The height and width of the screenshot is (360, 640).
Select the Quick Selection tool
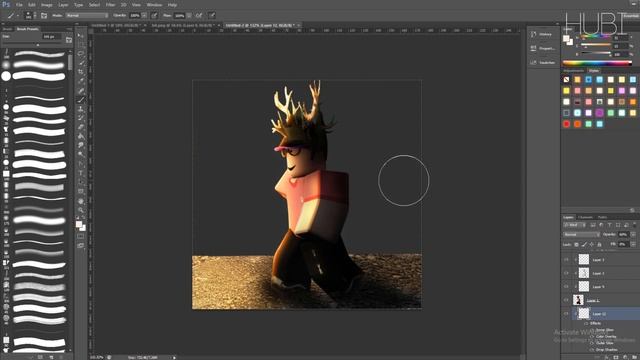pyautogui.click(x=81, y=62)
